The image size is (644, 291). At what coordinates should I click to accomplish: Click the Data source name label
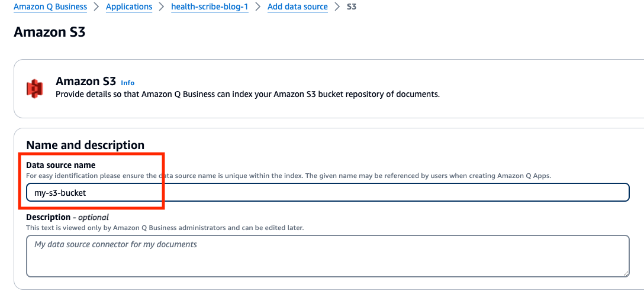61,165
